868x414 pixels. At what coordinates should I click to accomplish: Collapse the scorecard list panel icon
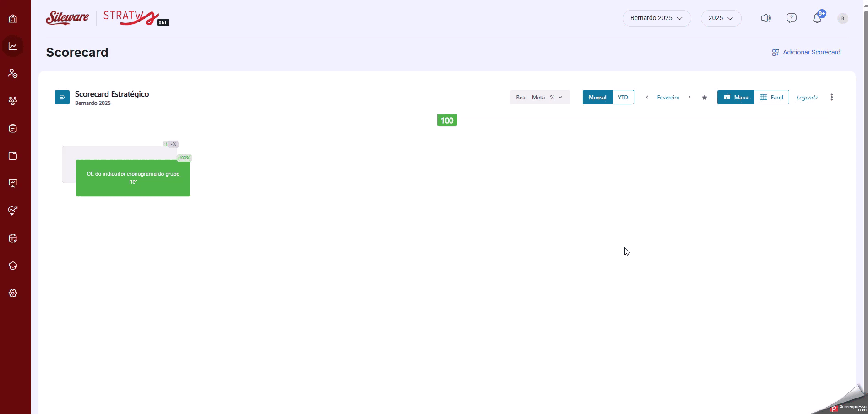click(x=62, y=98)
